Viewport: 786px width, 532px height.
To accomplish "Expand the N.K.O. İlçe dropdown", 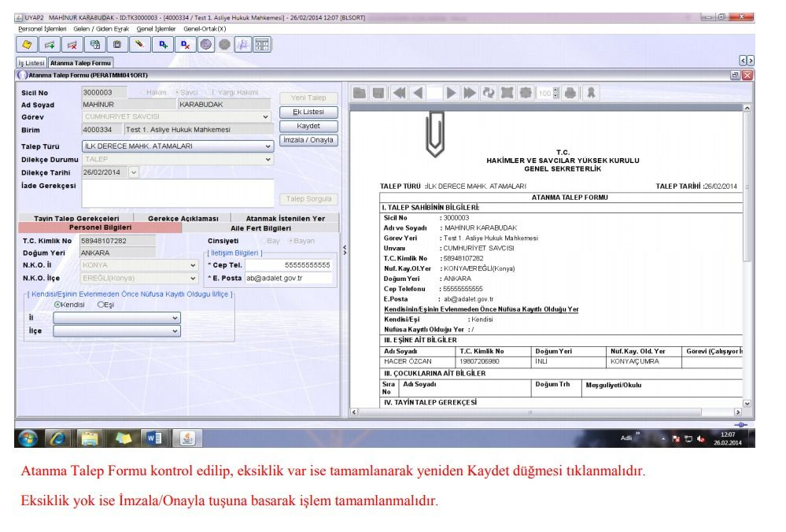I will pos(193,278).
